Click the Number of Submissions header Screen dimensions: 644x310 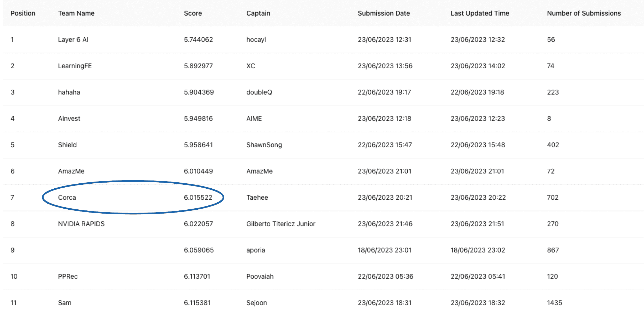coord(584,13)
